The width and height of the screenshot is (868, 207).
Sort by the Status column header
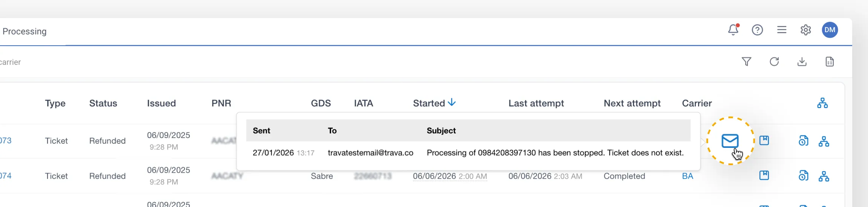tap(103, 103)
